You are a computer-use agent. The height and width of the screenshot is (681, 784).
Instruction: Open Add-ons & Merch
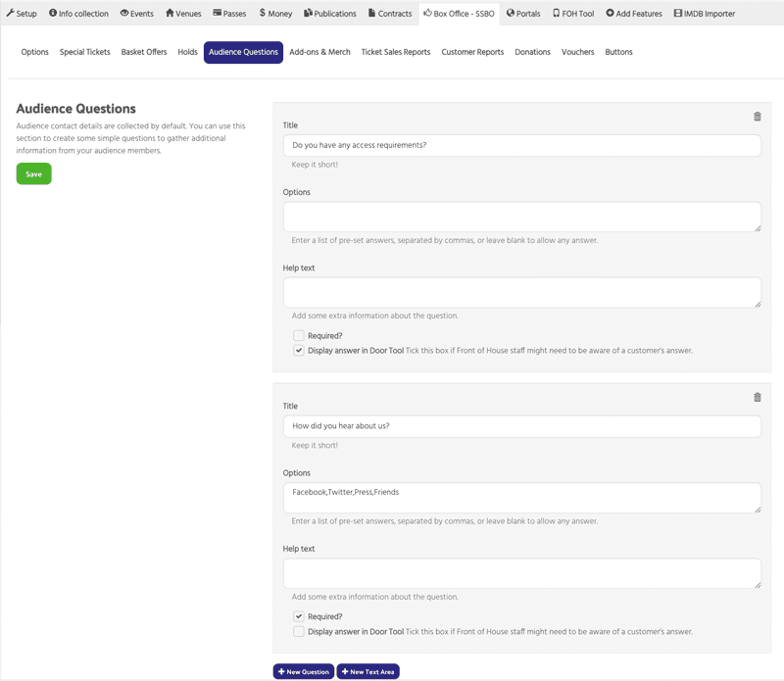point(320,52)
